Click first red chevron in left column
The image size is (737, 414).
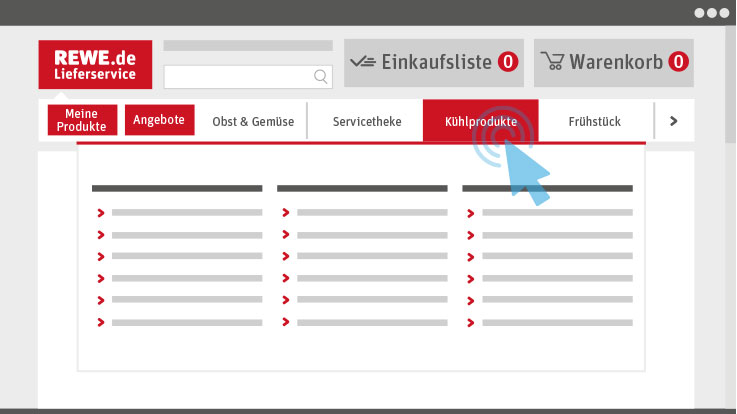(x=101, y=213)
